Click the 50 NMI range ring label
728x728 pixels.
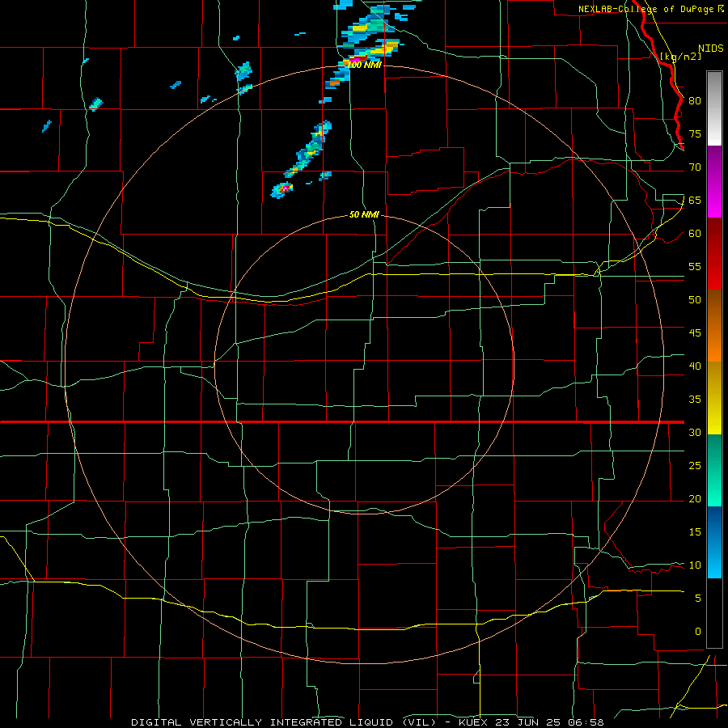[x=364, y=215]
